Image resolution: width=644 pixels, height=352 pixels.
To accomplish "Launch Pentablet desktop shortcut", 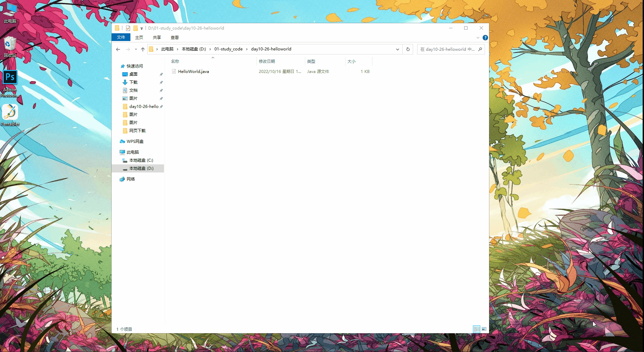I will pyautogui.click(x=10, y=115).
